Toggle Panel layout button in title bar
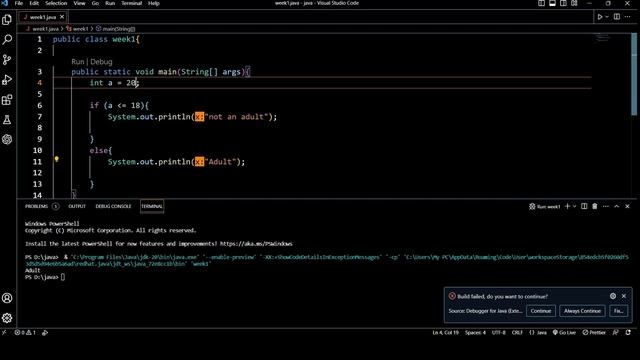640x360 pixels. tap(552, 3)
